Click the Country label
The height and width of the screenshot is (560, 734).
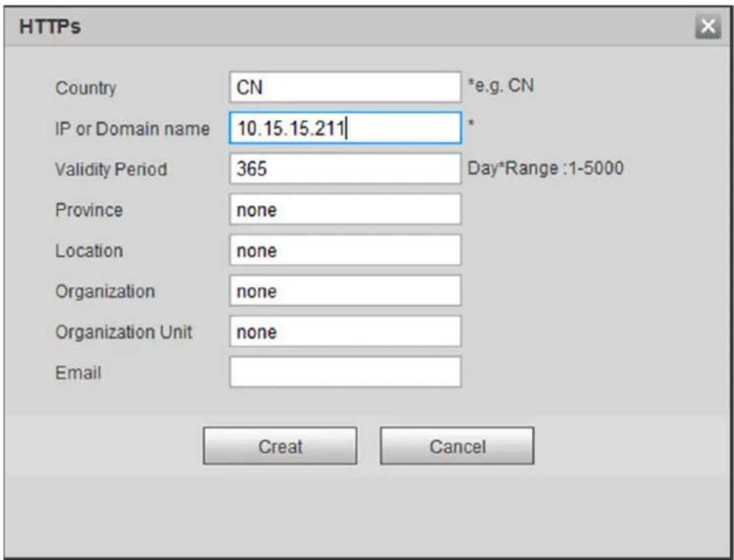point(86,88)
